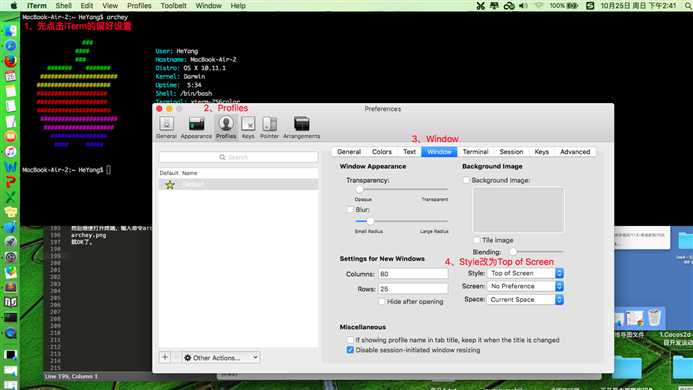Switch to the Session tab

pos(511,152)
